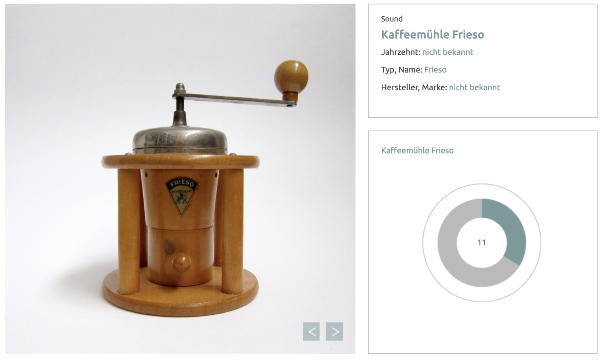
Task: Click the small drawer knob on grinder
Action: coord(181,262)
